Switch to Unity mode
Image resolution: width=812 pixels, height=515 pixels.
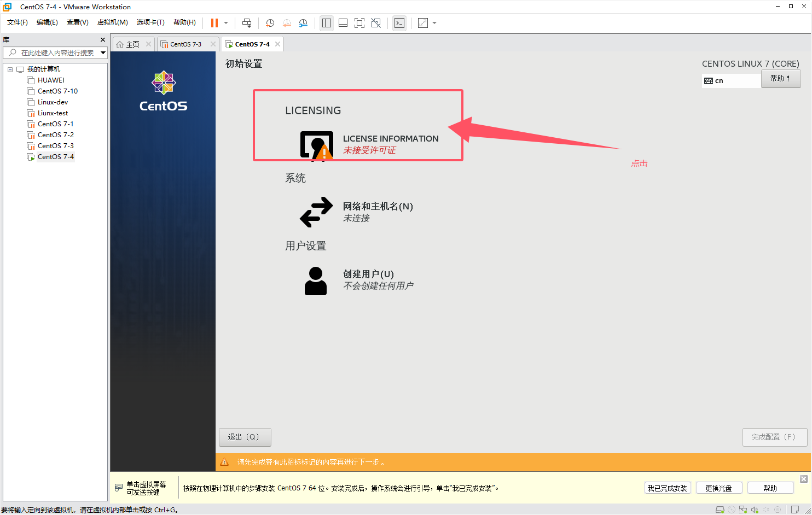[376, 23]
